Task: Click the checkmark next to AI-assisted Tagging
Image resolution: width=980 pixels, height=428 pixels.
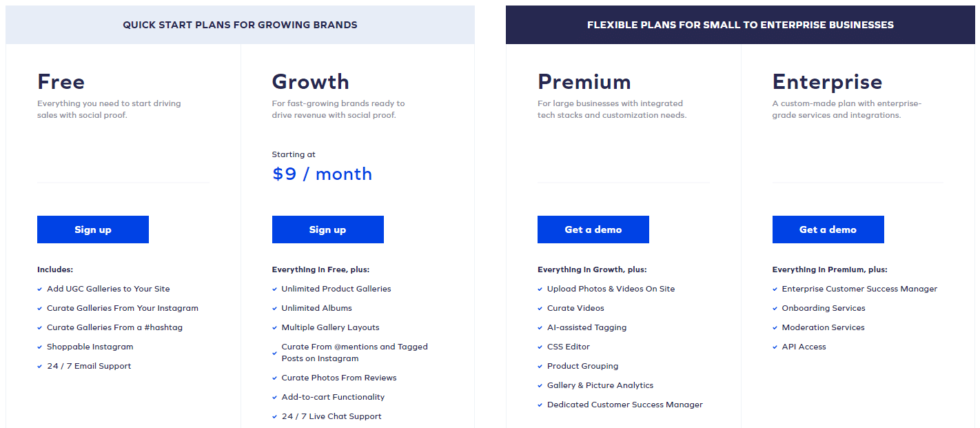Action: click(x=540, y=328)
